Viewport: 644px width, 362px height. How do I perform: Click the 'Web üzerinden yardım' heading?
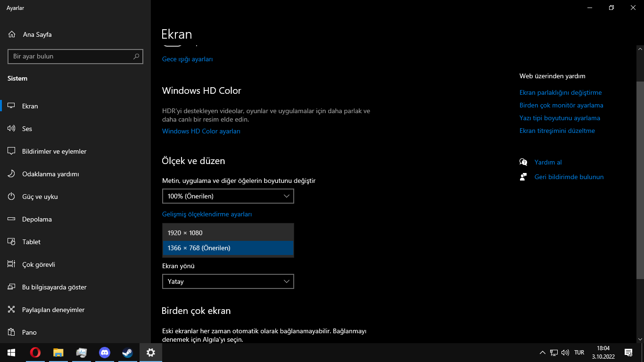(x=553, y=76)
